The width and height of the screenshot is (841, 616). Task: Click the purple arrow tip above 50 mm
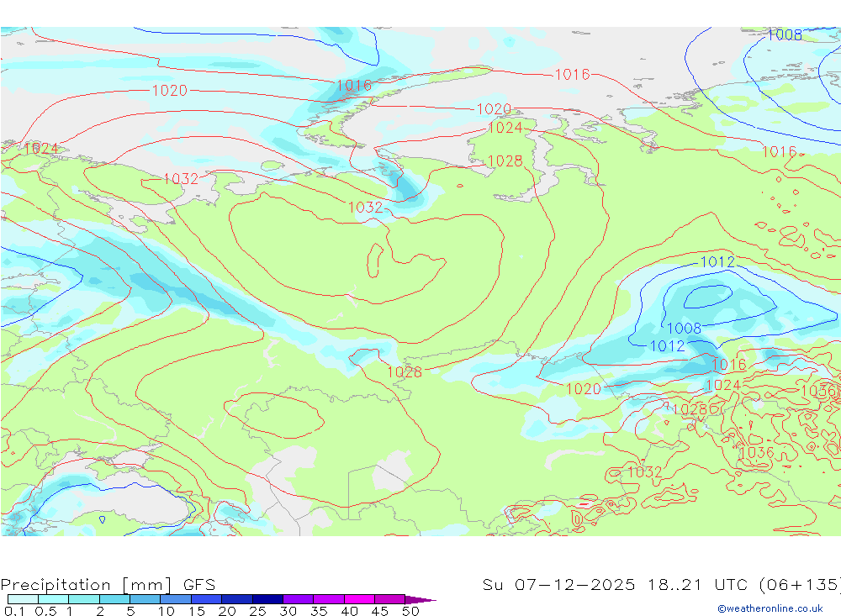click(420, 599)
